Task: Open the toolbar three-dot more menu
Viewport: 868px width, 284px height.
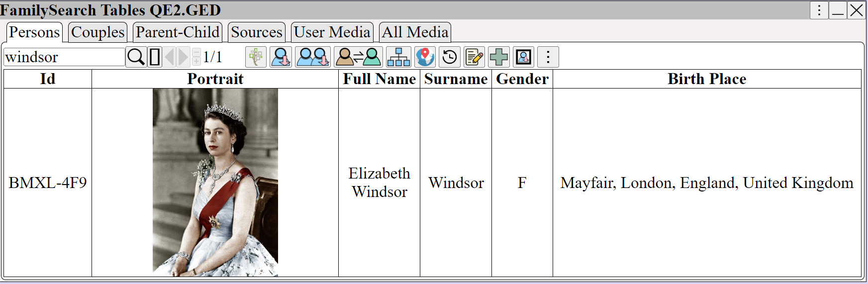Action: pyautogui.click(x=548, y=57)
